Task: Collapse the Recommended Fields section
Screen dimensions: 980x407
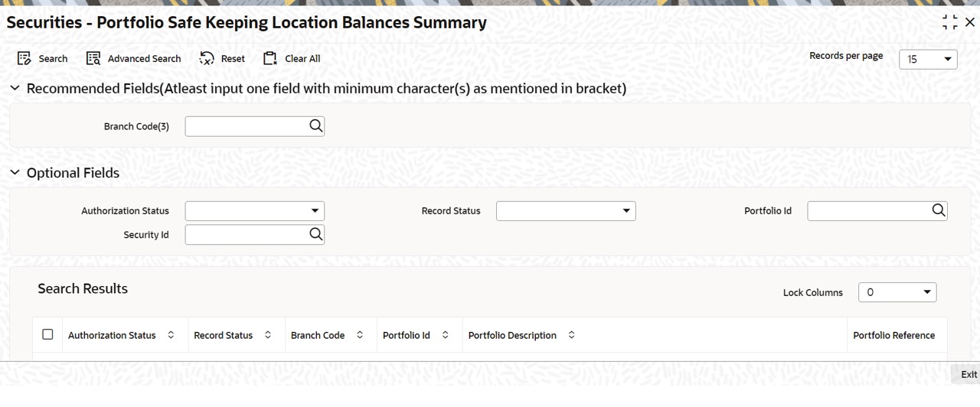Action: point(15,88)
